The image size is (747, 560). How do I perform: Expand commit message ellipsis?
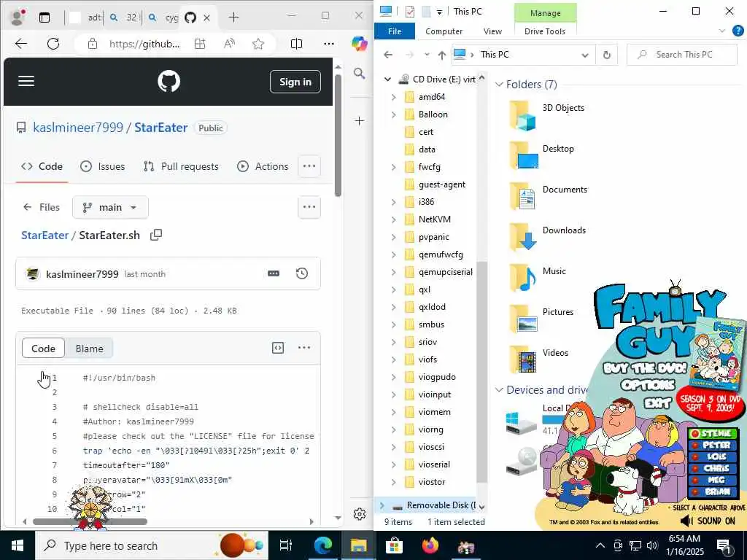(x=274, y=273)
